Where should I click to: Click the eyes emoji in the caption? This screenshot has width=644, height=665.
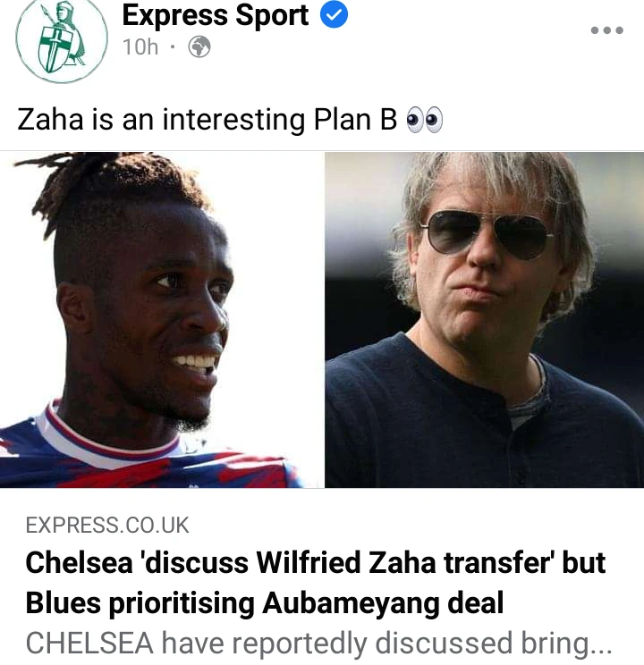[x=424, y=120]
